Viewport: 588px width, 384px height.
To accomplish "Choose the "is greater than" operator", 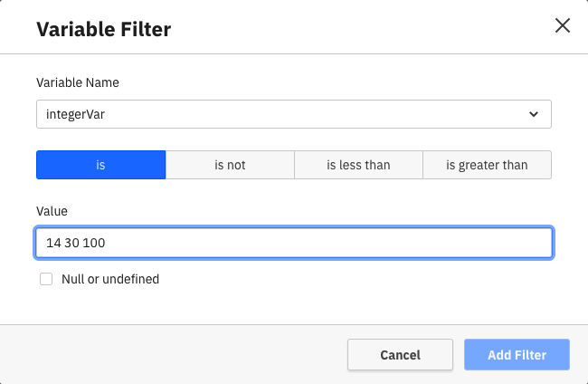I will point(487,165).
